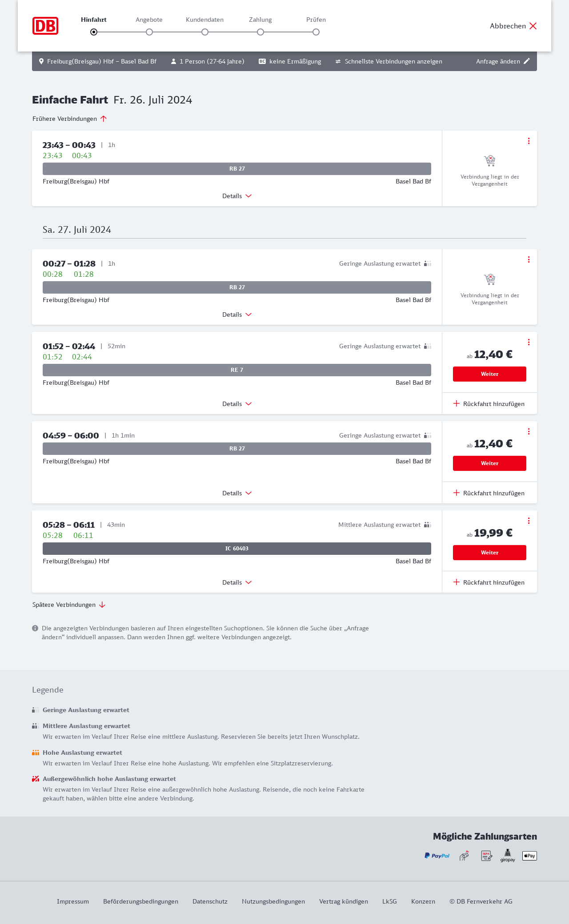This screenshot has width=569, height=924.
Task: Expand Details for the IC 60403 connection
Action: (x=237, y=582)
